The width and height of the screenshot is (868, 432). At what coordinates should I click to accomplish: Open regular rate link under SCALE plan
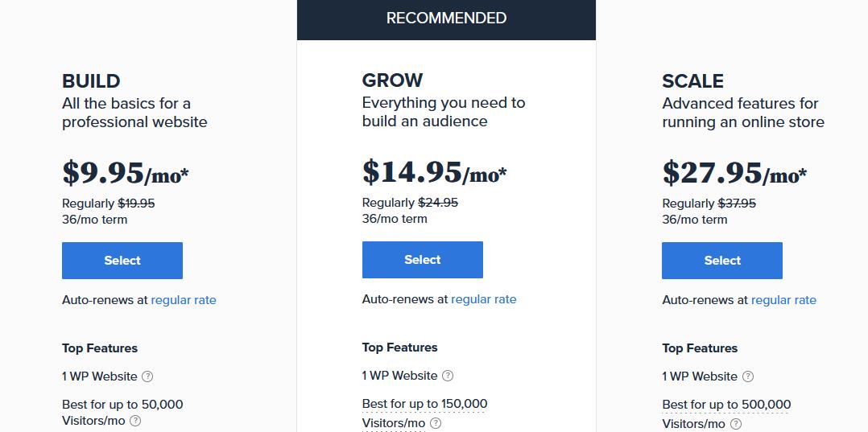coord(784,300)
